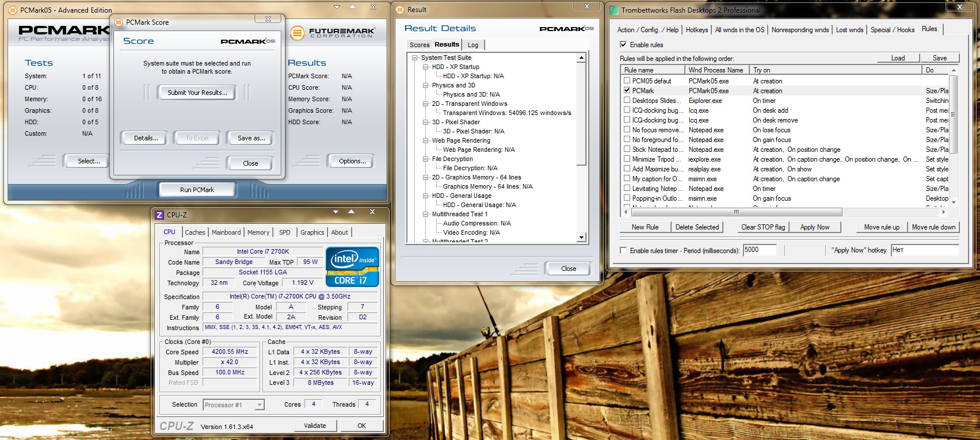Collapse the Web Page Rendering node
Viewport: 980px width, 440px height.
(426, 140)
